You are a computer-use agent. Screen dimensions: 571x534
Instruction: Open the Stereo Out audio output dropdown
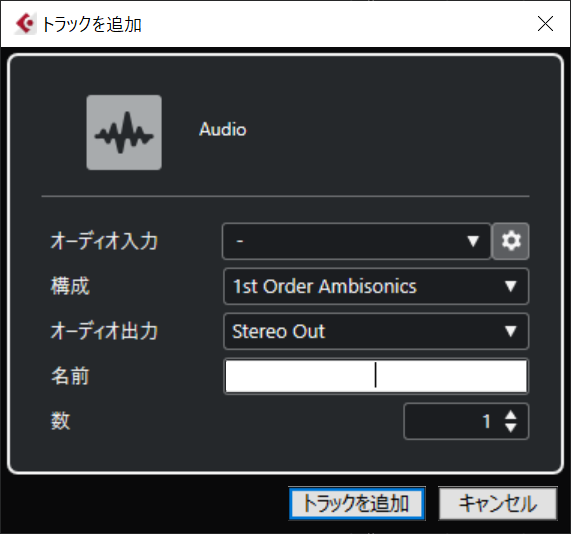point(376,331)
